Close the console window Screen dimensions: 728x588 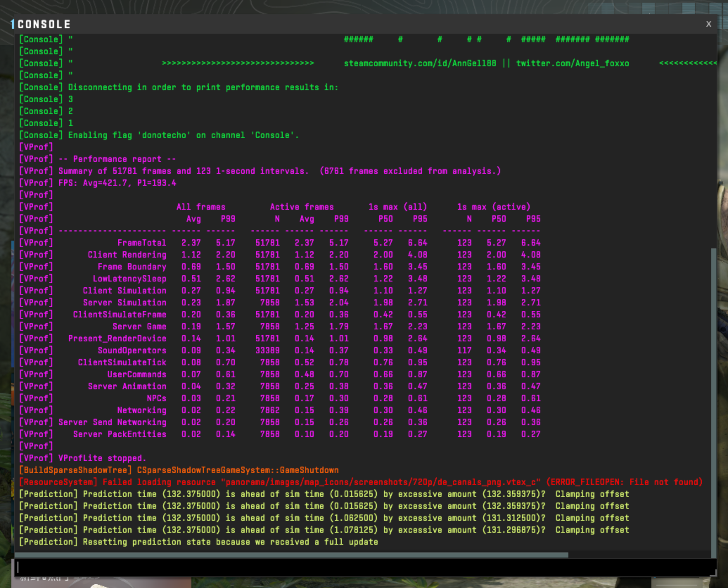(708, 24)
